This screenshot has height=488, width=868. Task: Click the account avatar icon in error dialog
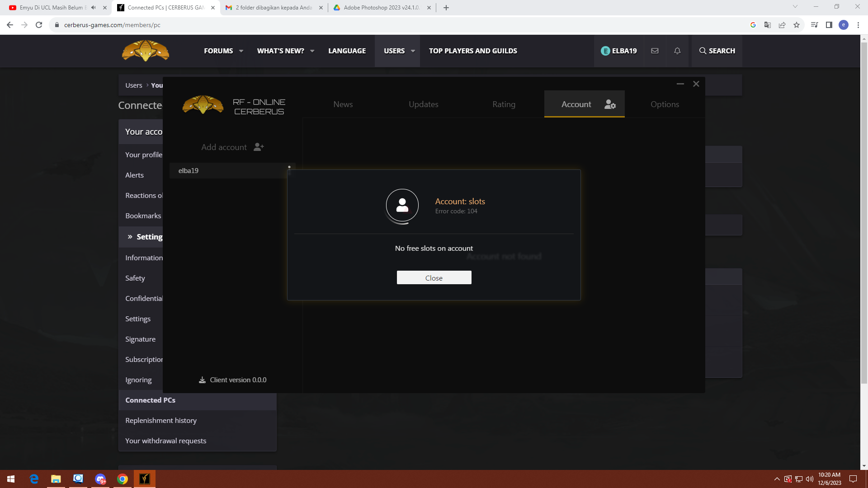(402, 205)
